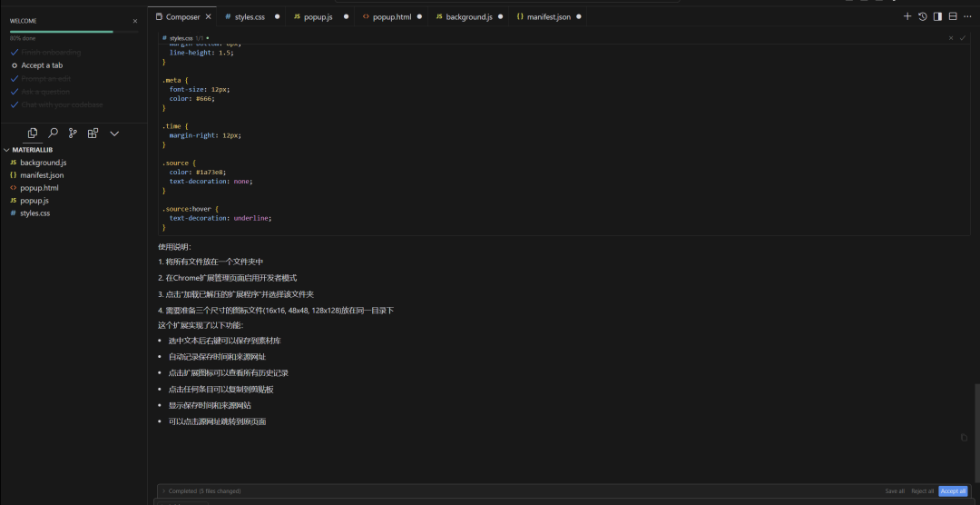The height and width of the screenshot is (505, 980).
Task: Click the styles.css code block header label
Action: click(181, 38)
